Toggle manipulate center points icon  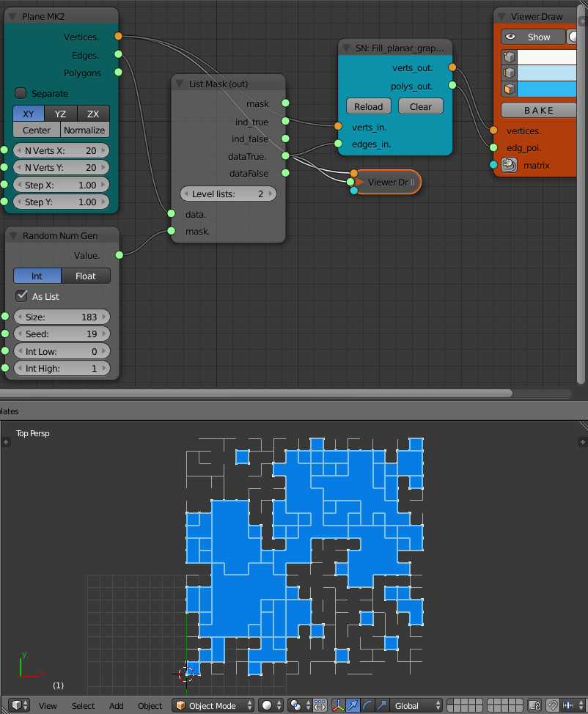[320, 705]
